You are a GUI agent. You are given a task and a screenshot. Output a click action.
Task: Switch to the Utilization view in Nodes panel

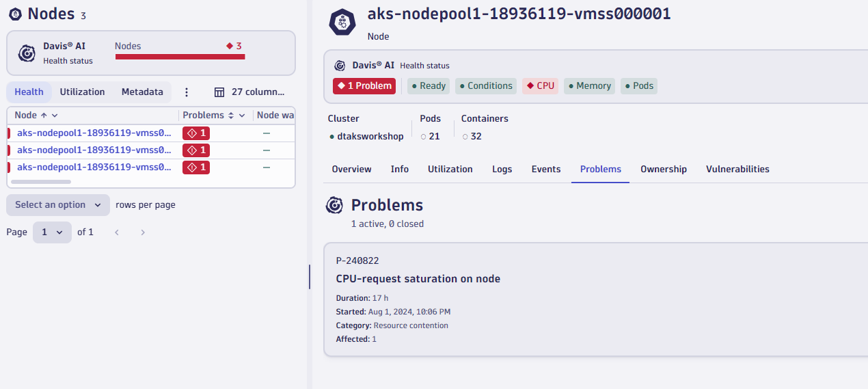tap(82, 92)
